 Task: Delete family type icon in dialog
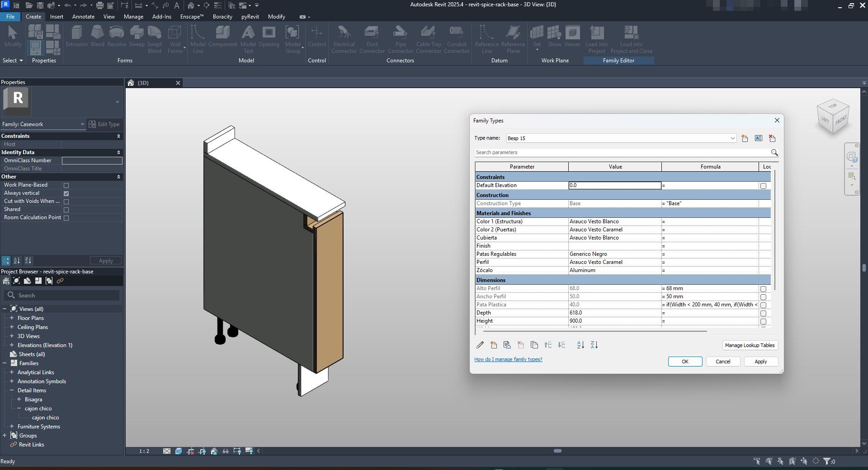tap(772, 138)
